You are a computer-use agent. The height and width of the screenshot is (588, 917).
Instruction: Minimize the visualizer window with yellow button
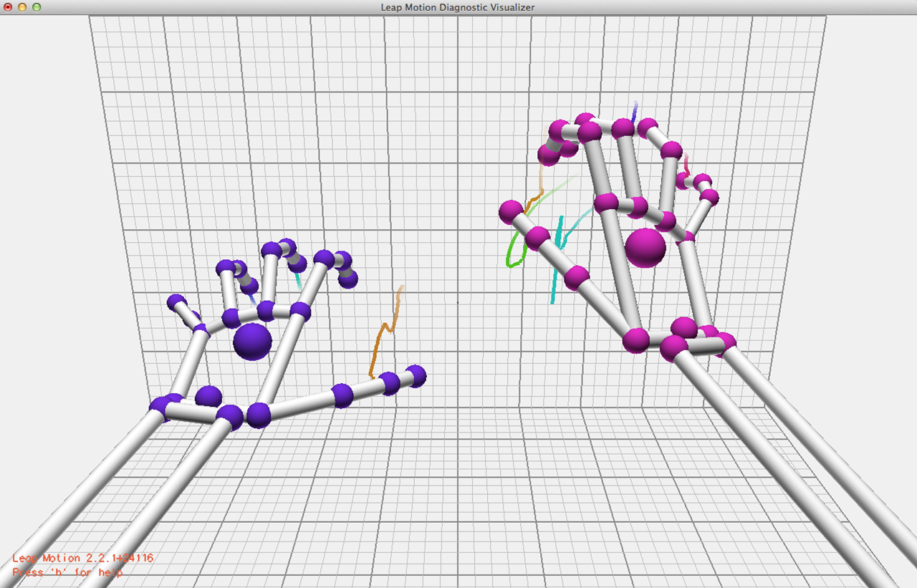tap(22, 7)
